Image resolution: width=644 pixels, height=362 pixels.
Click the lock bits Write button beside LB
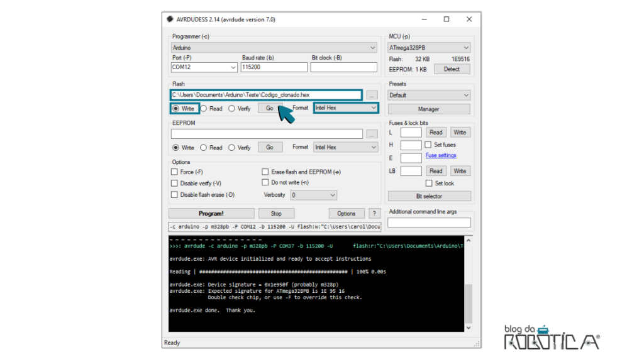(x=460, y=171)
